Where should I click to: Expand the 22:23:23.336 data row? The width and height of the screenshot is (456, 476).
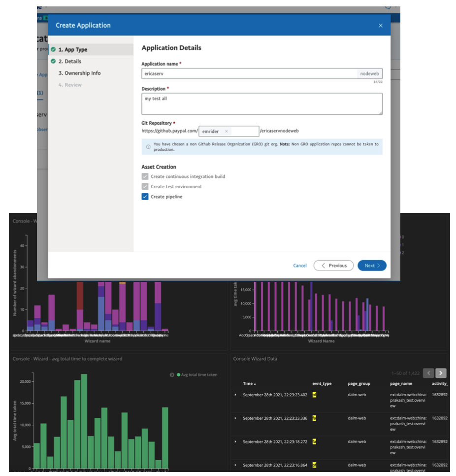235,418
